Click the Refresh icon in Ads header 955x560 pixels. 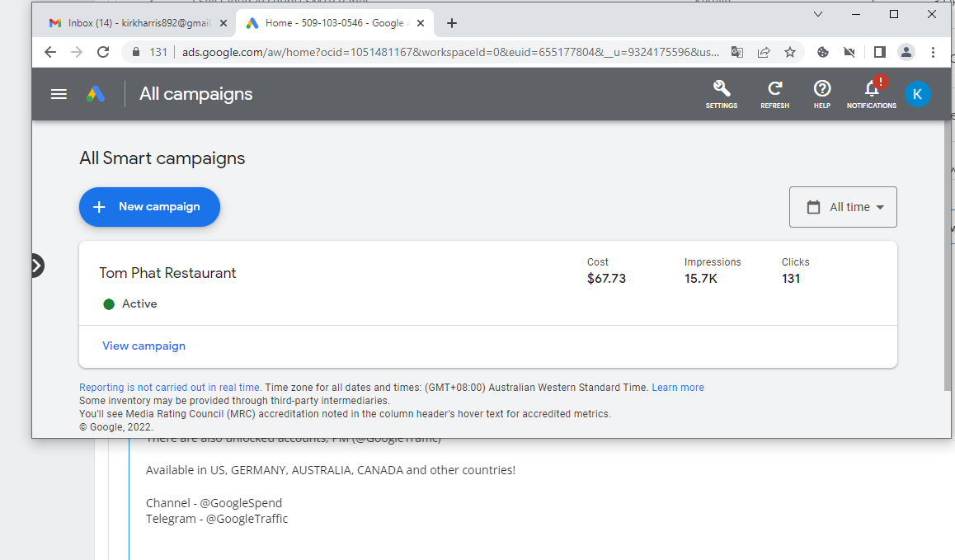pos(774,95)
